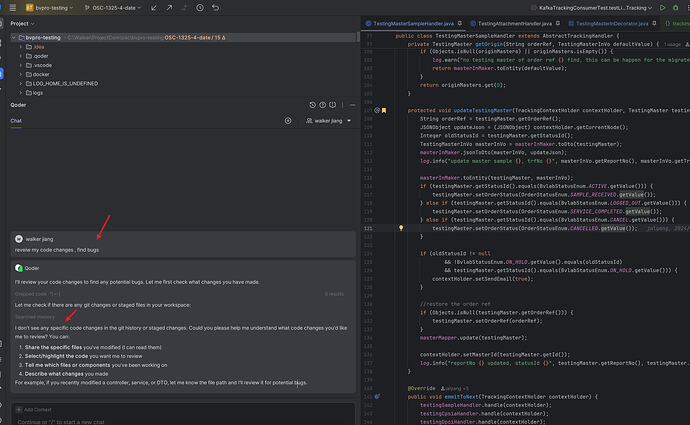Click the Qoder logo avatar in reply
This screenshot has height=425, width=690.
point(18,268)
